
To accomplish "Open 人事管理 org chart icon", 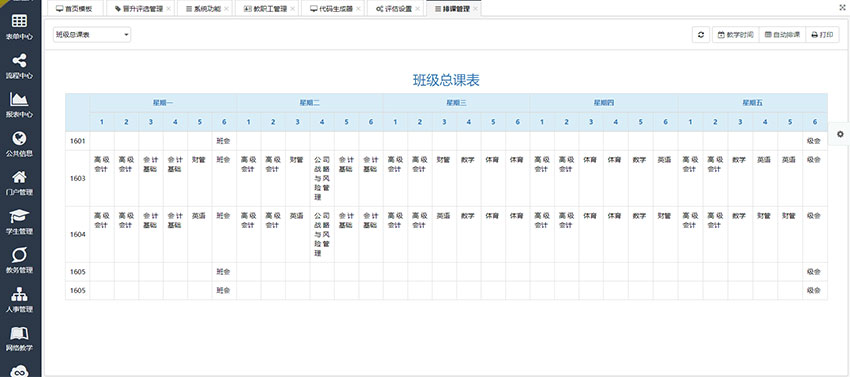I will [x=20, y=294].
